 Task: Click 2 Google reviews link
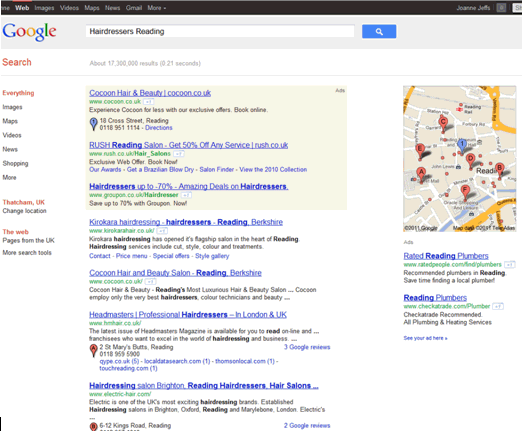click(x=307, y=426)
